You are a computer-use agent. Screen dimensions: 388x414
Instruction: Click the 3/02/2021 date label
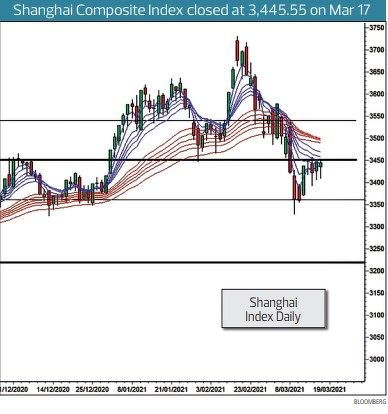point(211,389)
